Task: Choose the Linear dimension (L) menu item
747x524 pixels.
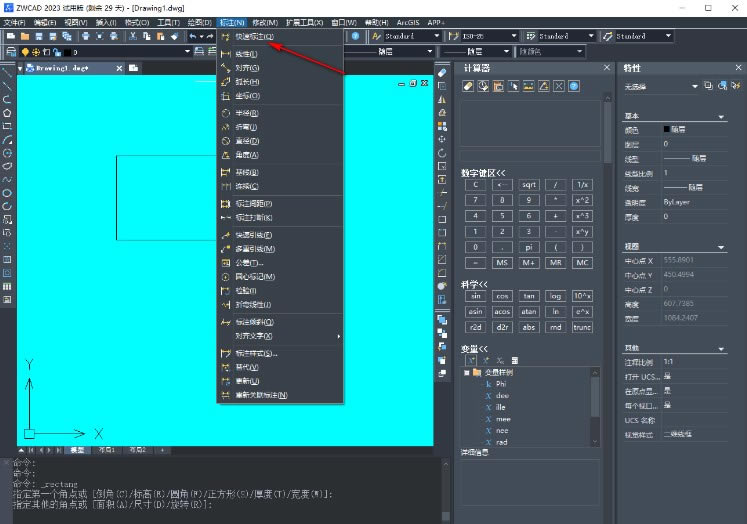Action: [x=280, y=54]
